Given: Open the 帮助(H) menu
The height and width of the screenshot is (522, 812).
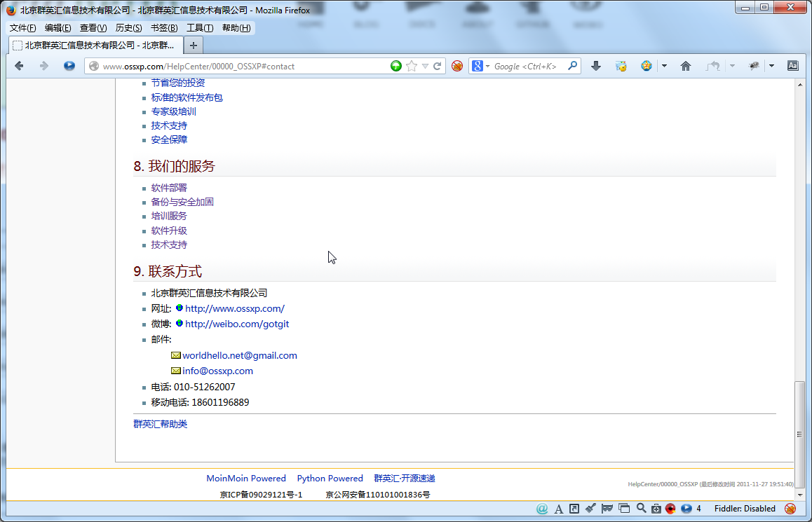Looking at the screenshot, I should pyautogui.click(x=236, y=28).
